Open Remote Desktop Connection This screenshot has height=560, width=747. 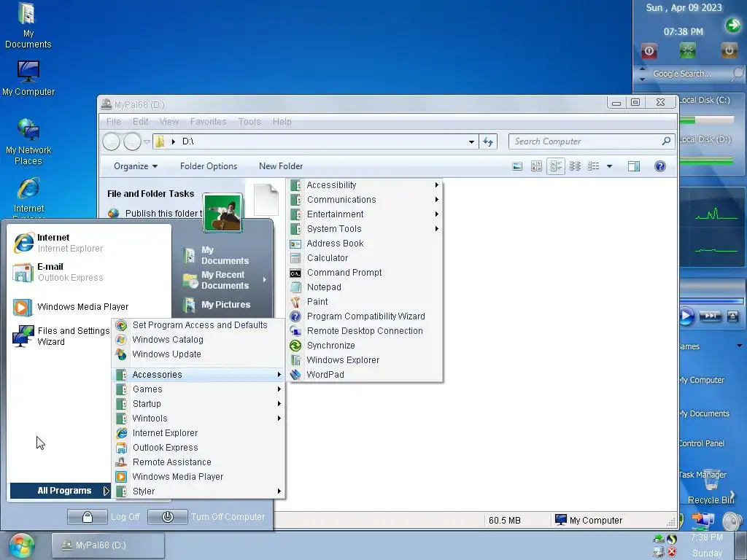pyautogui.click(x=365, y=331)
